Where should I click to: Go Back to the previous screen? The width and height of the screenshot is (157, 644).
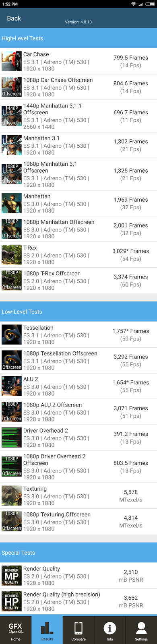pos(14,19)
